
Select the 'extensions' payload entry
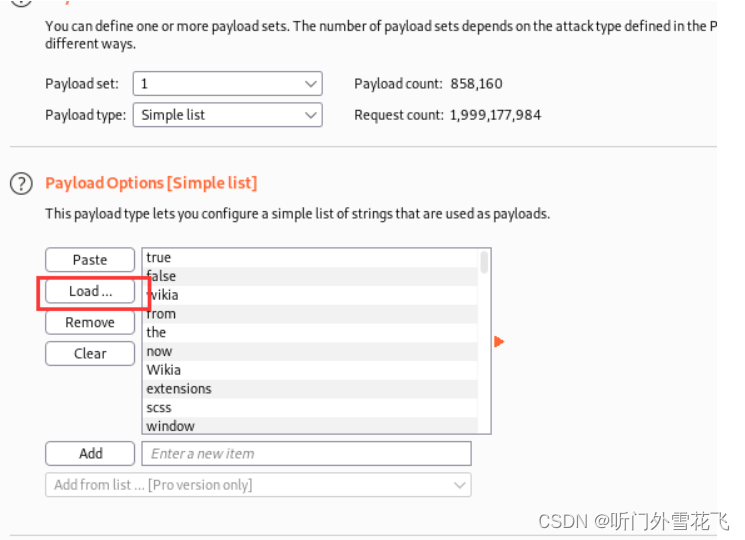coord(311,389)
